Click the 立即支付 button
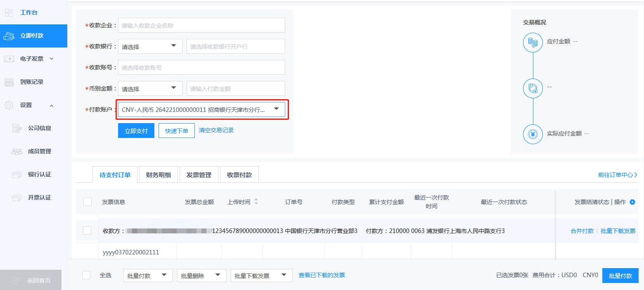Viewport: 644px width, 290px height. (136, 131)
